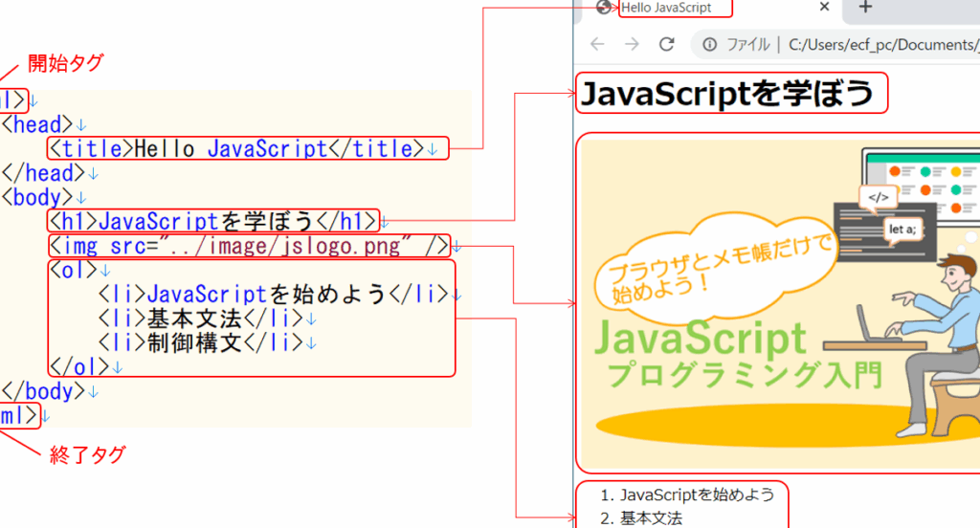Click the 終了タグ annotation label
The height and width of the screenshot is (528, 980).
[x=87, y=455]
